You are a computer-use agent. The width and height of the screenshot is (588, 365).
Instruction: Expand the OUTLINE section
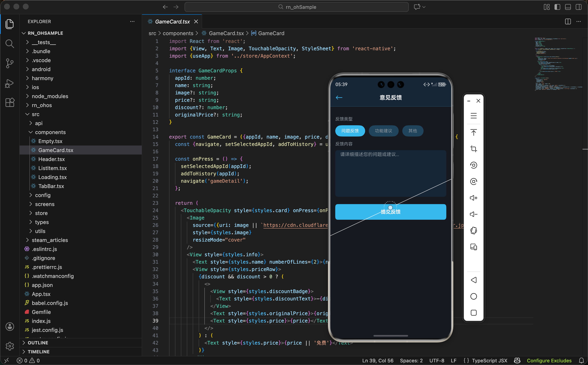38,343
